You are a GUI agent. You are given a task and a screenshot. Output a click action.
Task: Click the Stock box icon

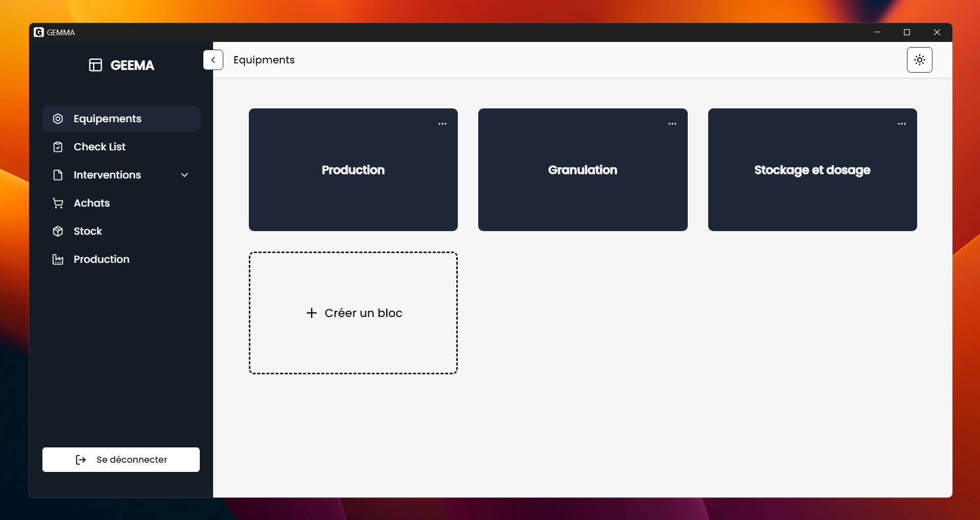point(58,231)
